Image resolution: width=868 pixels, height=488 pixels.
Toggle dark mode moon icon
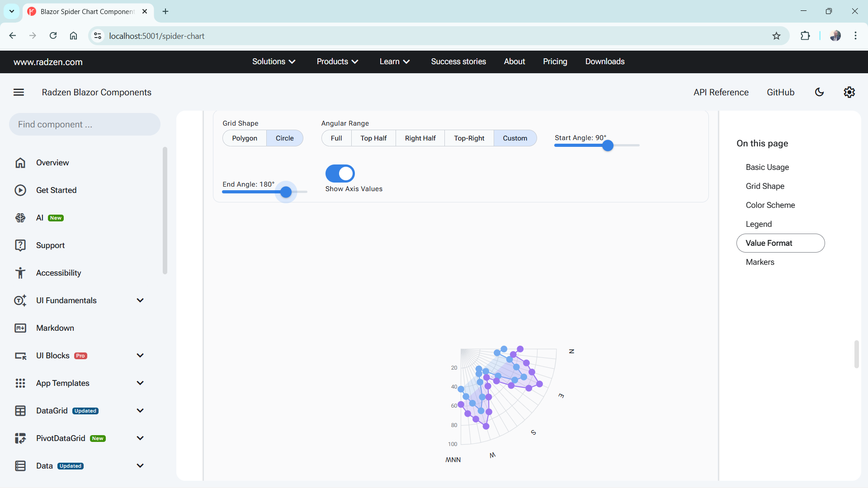click(x=819, y=92)
